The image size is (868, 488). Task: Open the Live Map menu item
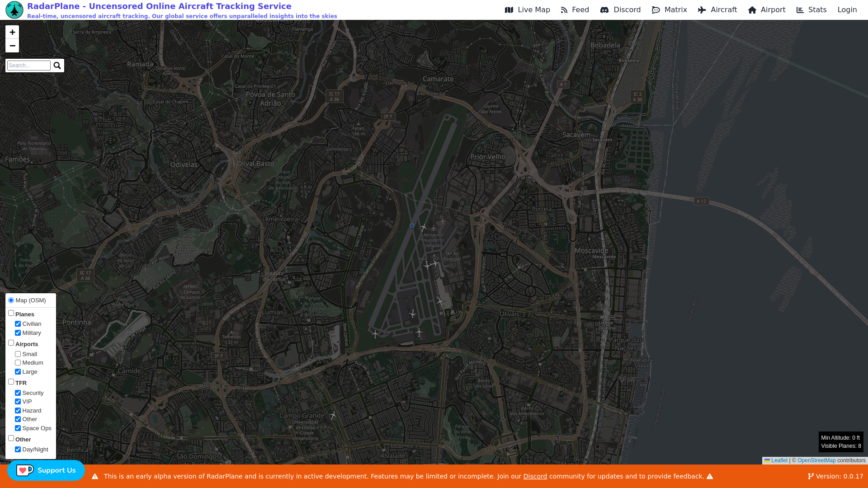[527, 10]
